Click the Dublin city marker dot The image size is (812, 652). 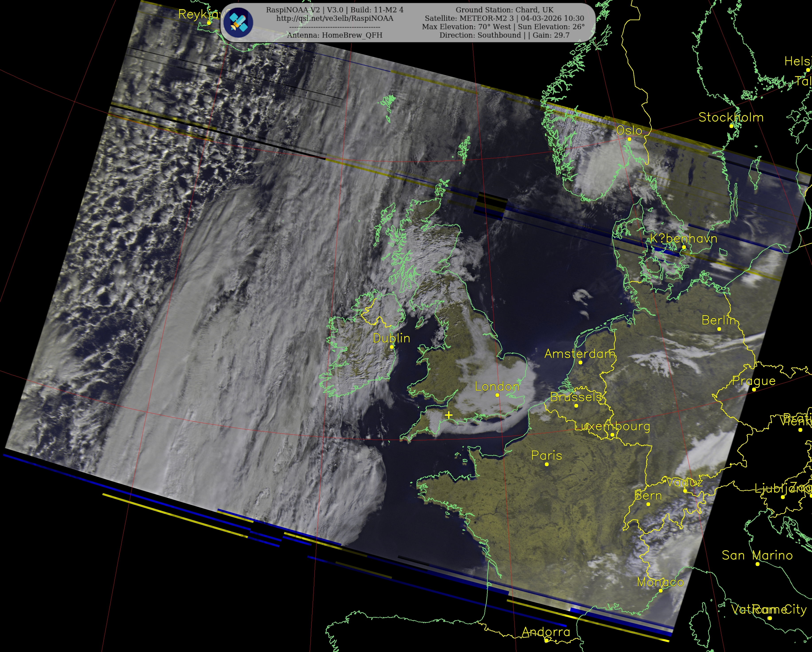(392, 347)
